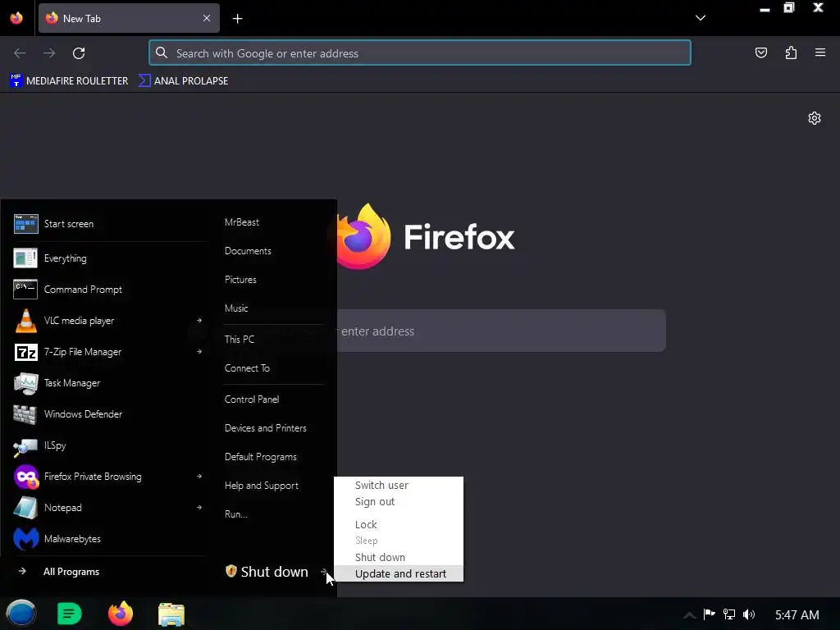The image size is (840, 630).
Task: Open the Save to Pocket icon
Action: click(760, 52)
